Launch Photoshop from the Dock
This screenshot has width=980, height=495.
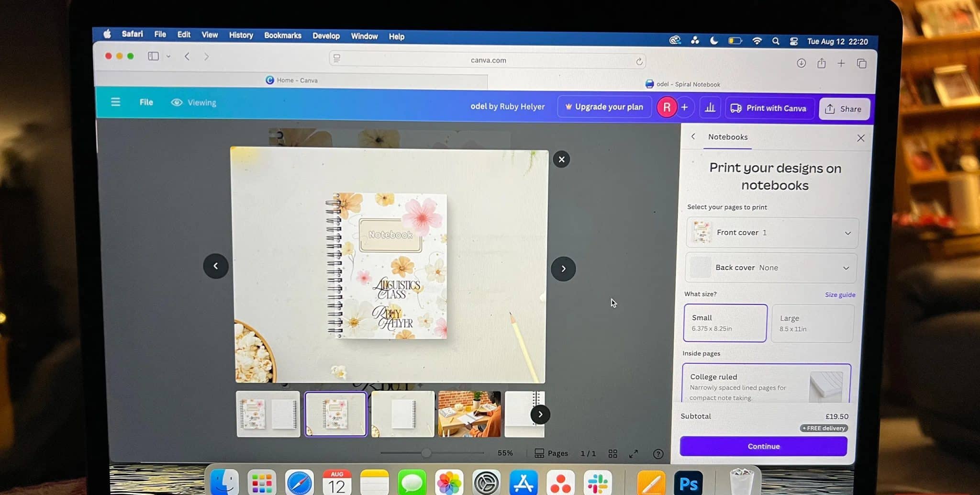coord(688,483)
